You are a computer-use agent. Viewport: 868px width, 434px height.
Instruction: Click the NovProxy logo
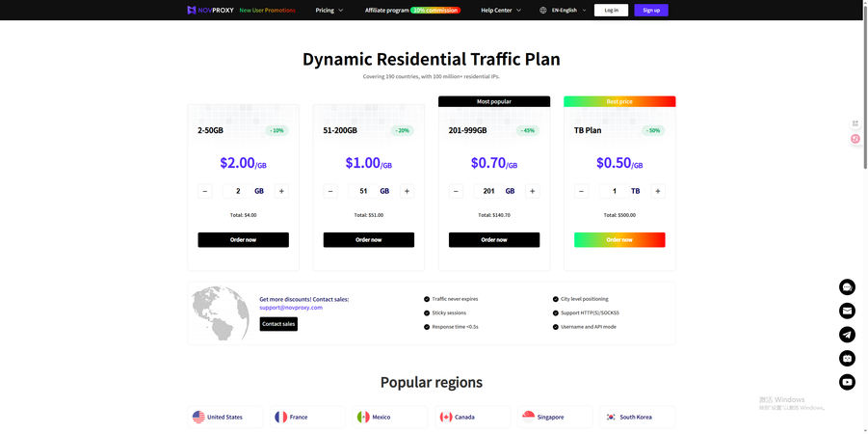(210, 11)
